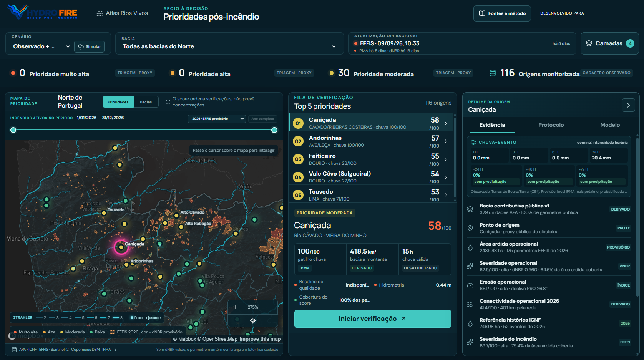Image resolution: width=644 pixels, height=360 pixels.
Task: Click Severidade do incêndio sparkle icon
Action: 470,342
